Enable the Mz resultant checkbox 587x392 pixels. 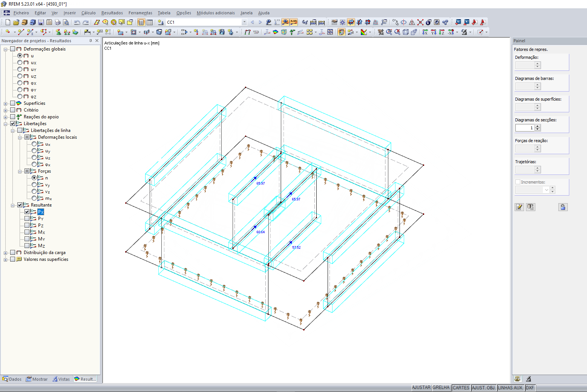(27, 246)
